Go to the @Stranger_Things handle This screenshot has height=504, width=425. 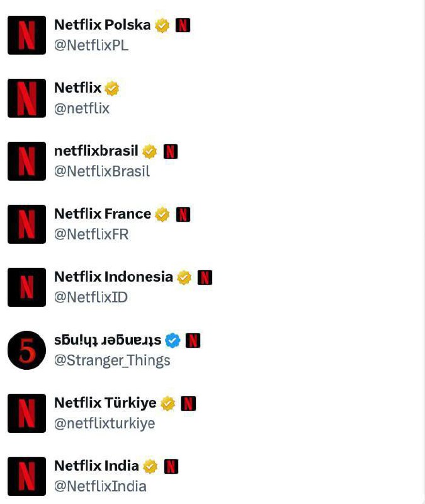(x=112, y=360)
